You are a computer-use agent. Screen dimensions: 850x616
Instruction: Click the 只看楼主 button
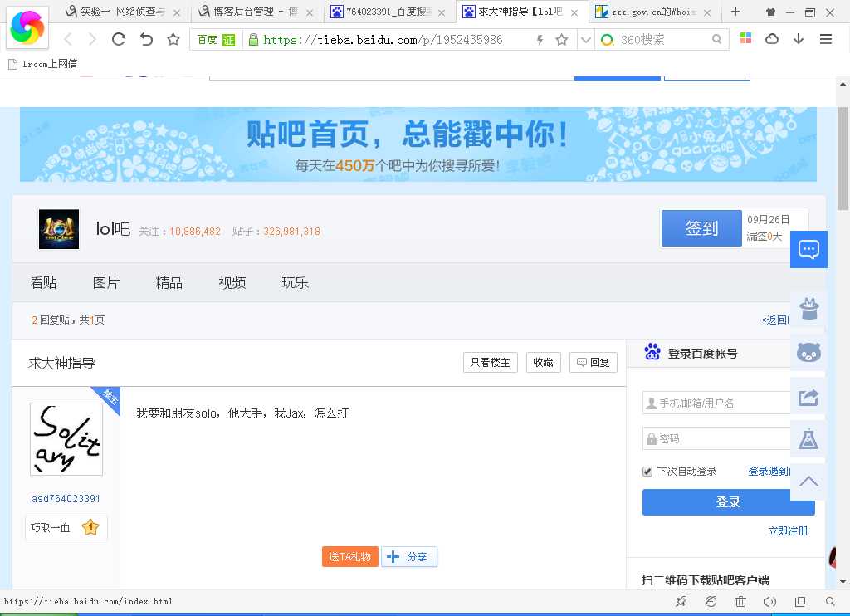tap(490, 362)
